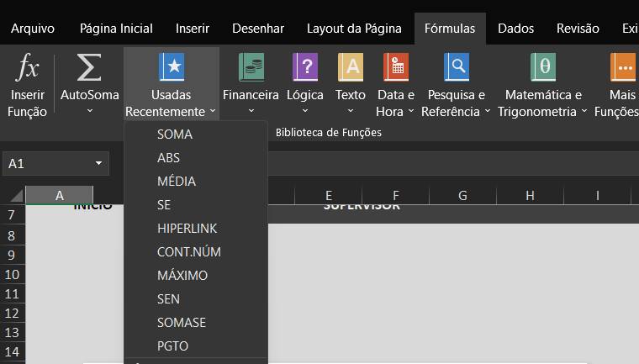Select column I header
Viewport: 639px width, 364px height.
pos(598,196)
